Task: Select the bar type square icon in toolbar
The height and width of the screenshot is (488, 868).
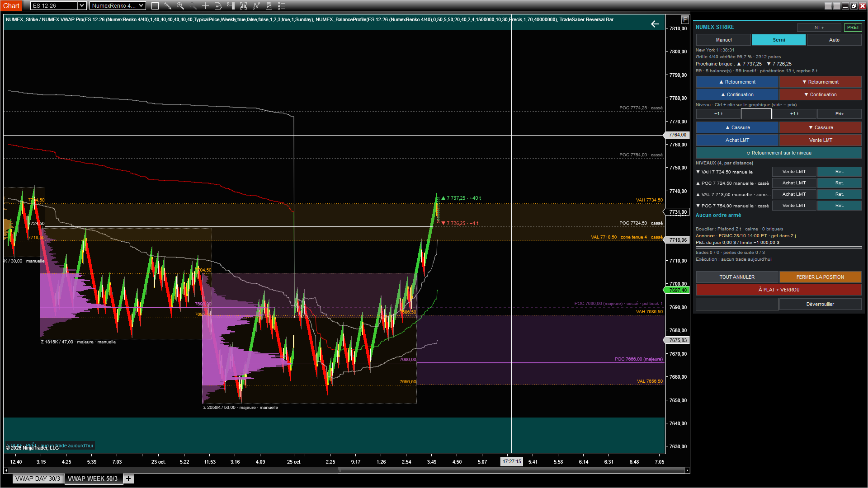Action: [x=155, y=6]
